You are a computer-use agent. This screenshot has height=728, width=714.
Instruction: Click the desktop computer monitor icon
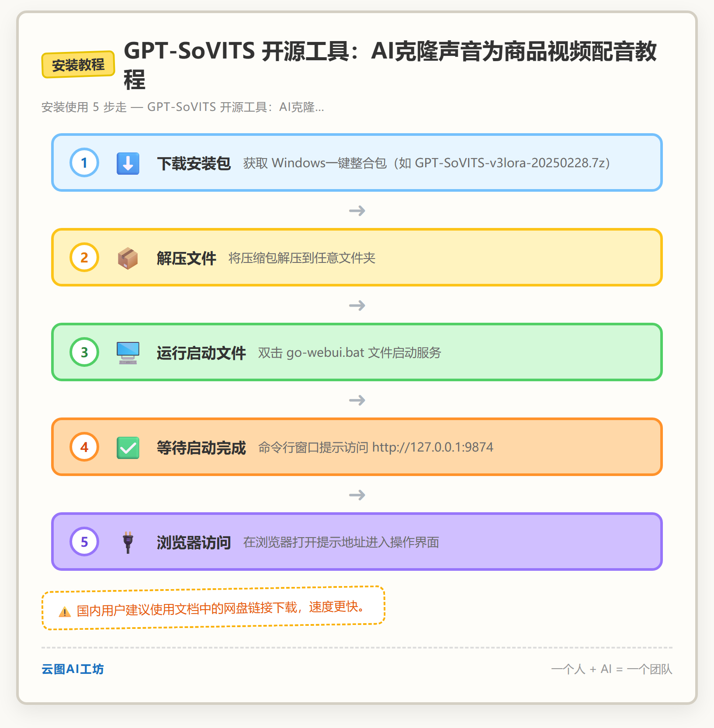click(128, 353)
